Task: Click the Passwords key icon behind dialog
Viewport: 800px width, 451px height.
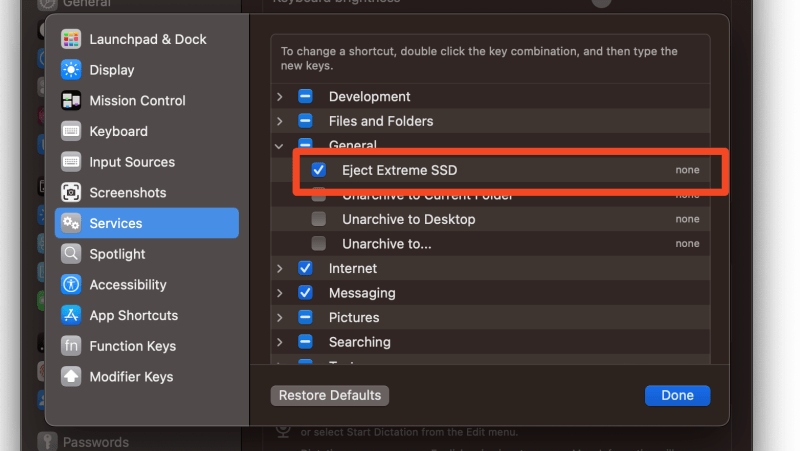Action: (x=47, y=441)
